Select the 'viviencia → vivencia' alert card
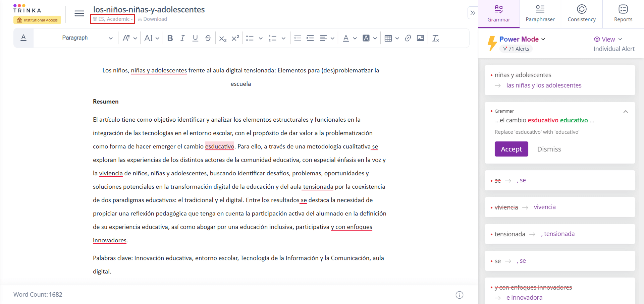 pyautogui.click(x=560, y=207)
